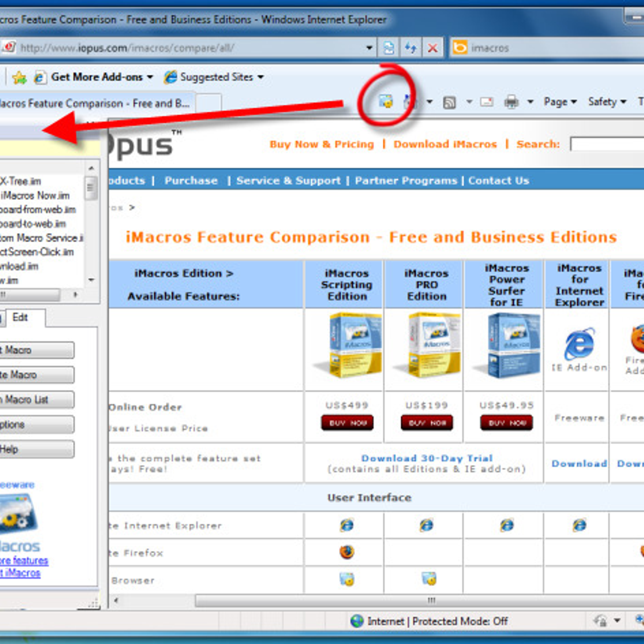This screenshot has width=644, height=644.
Task: Open Suggested Sites dropdown arrow
Action: [x=261, y=77]
